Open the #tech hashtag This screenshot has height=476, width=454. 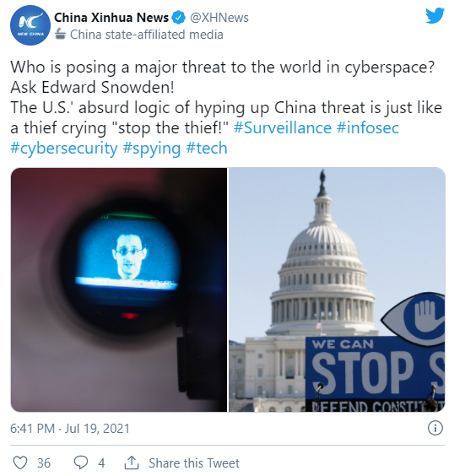click(207, 149)
